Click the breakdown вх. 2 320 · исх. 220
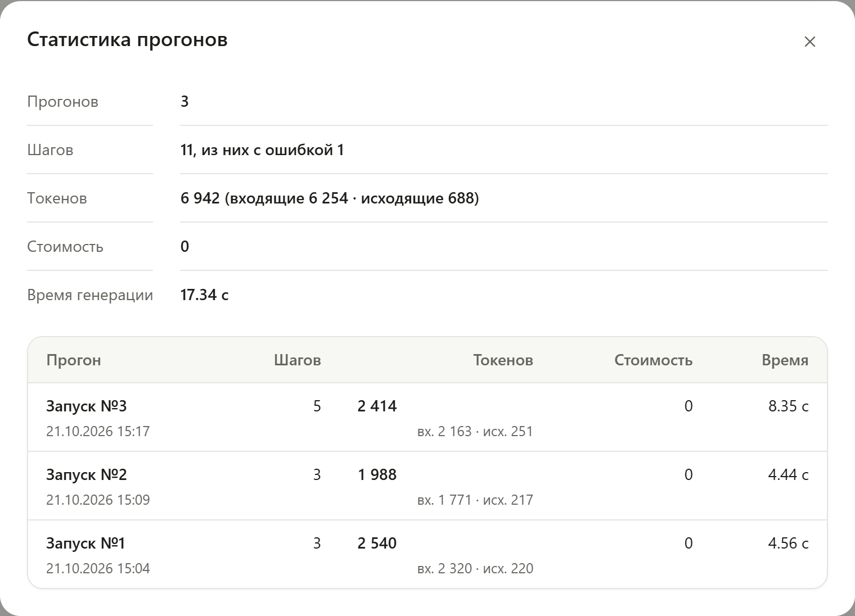855x616 pixels. (475, 569)
